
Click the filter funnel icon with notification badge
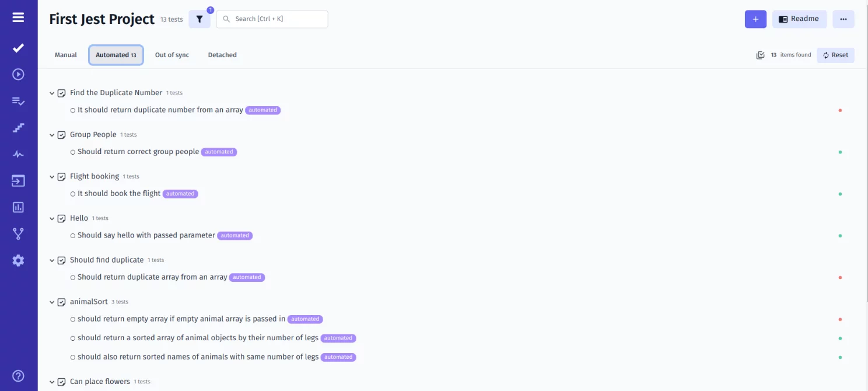[x=199, y=19]
